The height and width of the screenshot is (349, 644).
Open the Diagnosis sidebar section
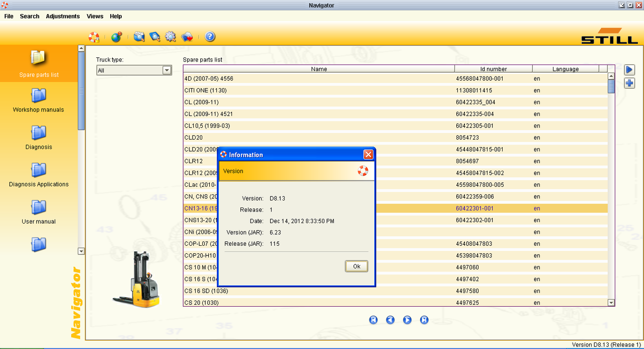tap(39, 137)
